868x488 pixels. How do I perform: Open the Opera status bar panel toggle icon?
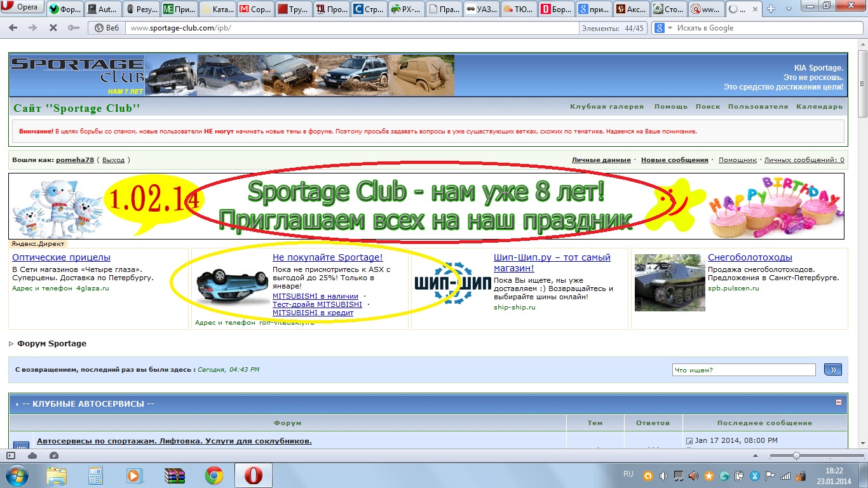pos(11,456)
